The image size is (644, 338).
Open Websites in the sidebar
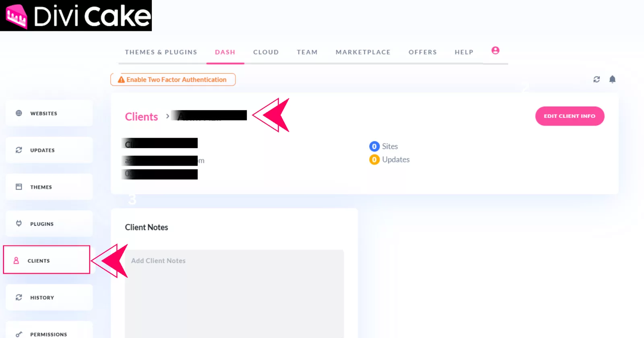click(x=49, y=113)
